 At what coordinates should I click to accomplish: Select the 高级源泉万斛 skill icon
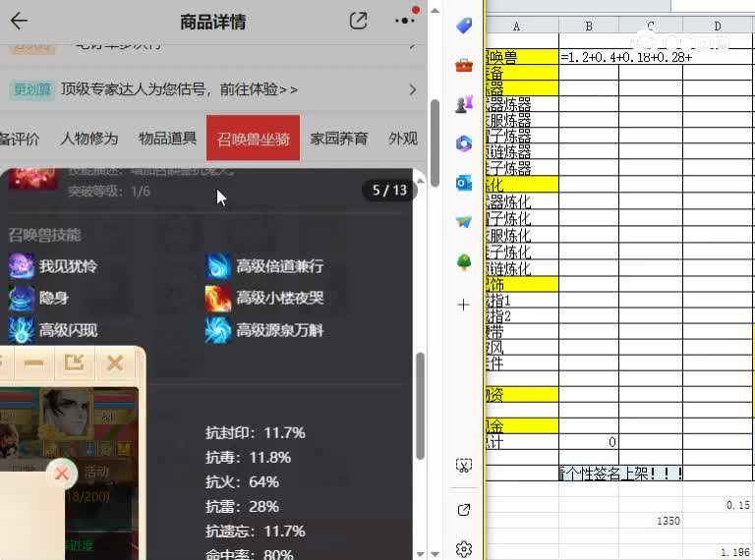[x=218, y=329]
